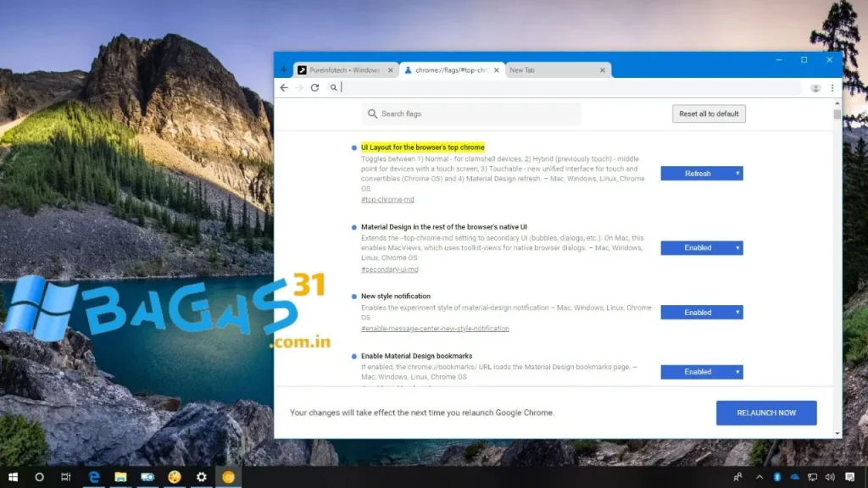
Task: Close the New Tab tab
Action: [603, 70]
